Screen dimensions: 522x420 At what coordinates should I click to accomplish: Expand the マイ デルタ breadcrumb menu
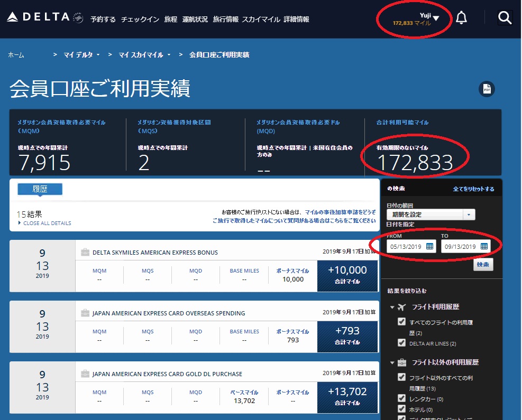tap(81, 54)
